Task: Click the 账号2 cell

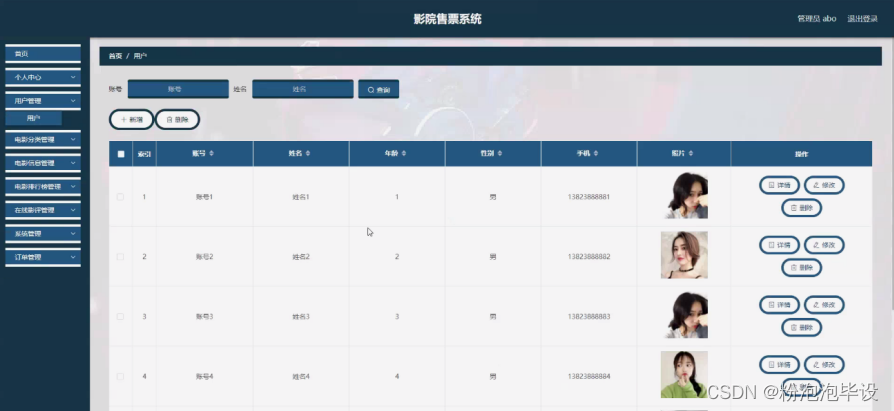Action: point(204,257)
